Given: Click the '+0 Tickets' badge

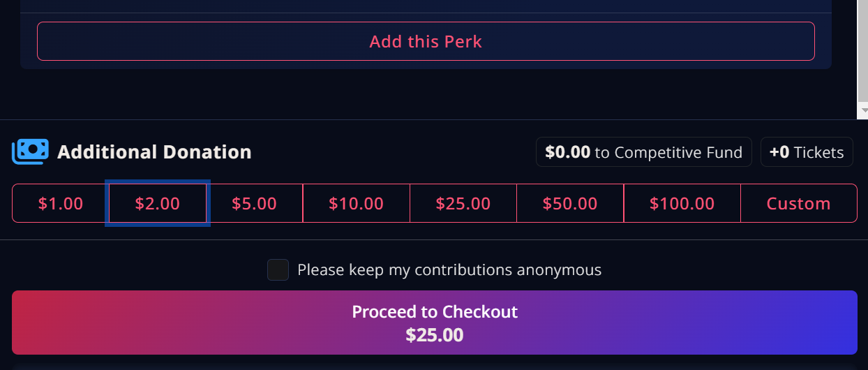Looking at the screenshot, I should point(807,152).
